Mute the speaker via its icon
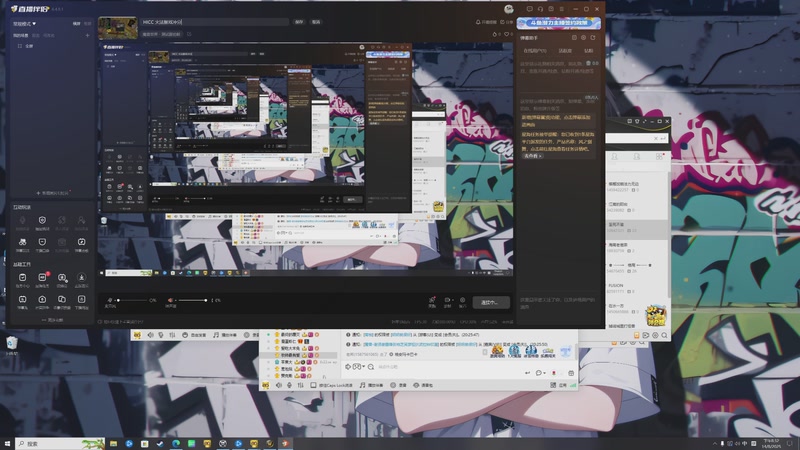Image resolution: width=800 pixels, height=450 pixels. pos(170,300)
